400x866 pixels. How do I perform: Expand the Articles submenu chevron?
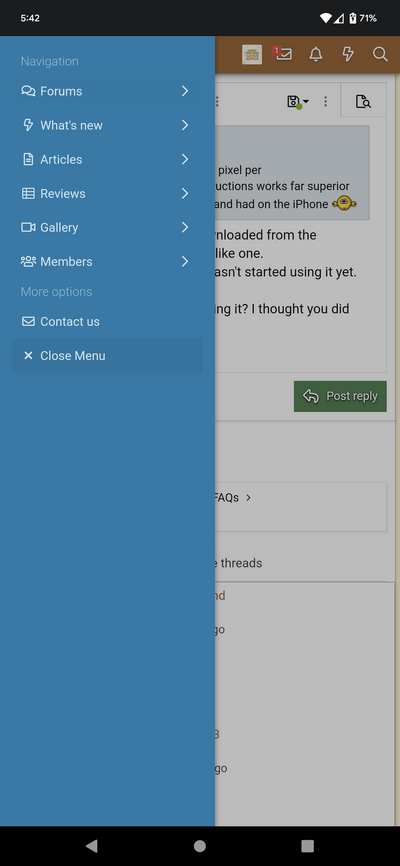pos(185,160)
